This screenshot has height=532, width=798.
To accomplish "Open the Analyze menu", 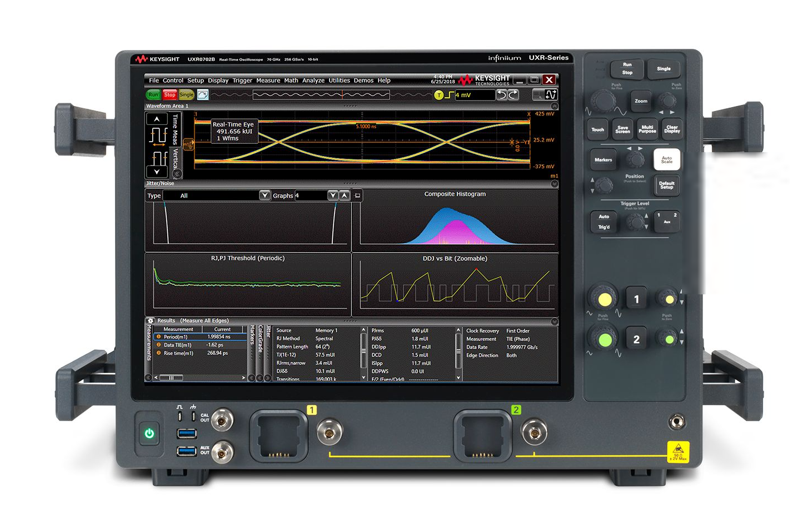I will pos(313,81).
